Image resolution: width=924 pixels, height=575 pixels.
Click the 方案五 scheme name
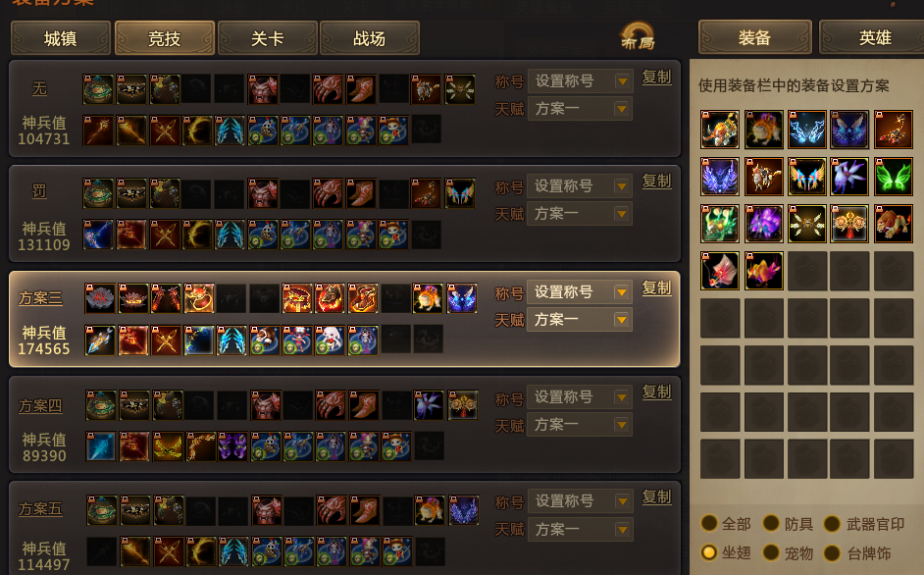(40, 509)
